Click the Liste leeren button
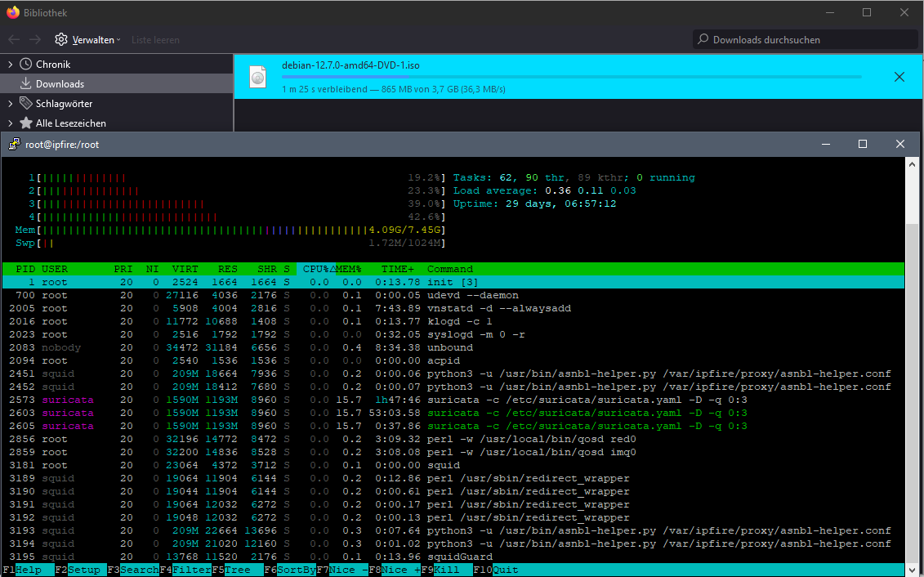Image resolution: width=924 pixels, height=577 pixels. pyautogui.click(x=155, y=40)
